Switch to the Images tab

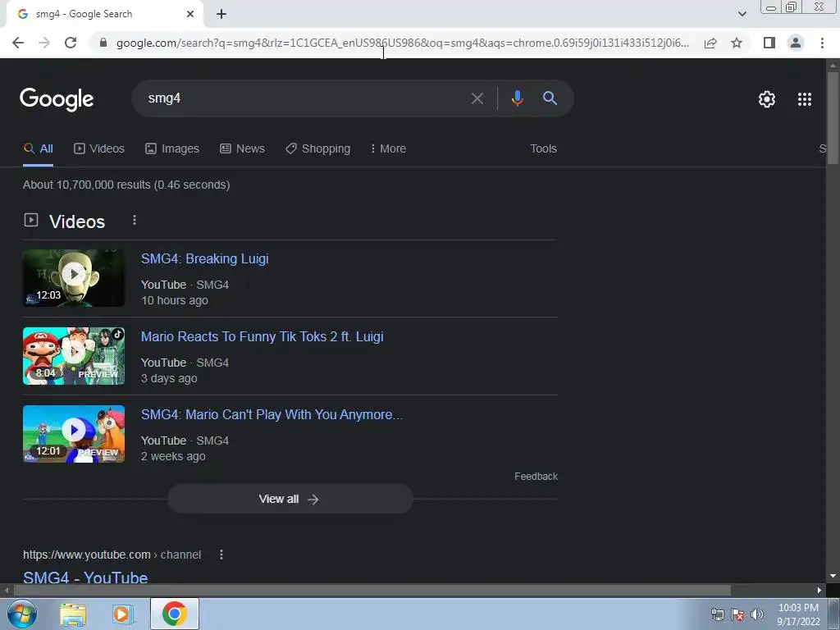click(x=172, y=148)
